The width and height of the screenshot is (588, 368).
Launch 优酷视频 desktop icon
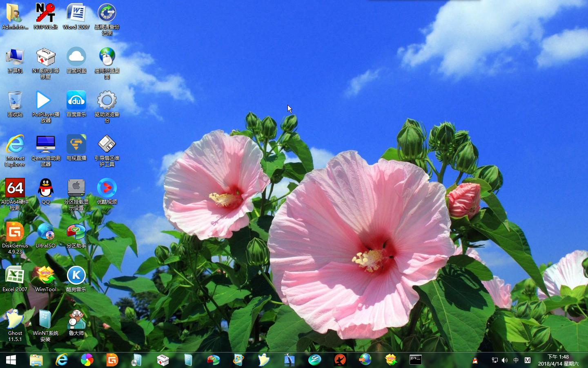click(x=107, y=191)
